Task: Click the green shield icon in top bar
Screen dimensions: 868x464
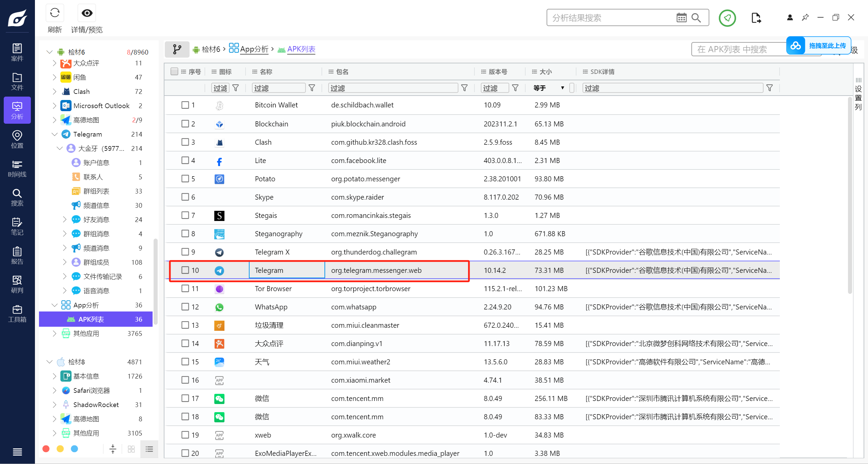Action: point(727,18)
